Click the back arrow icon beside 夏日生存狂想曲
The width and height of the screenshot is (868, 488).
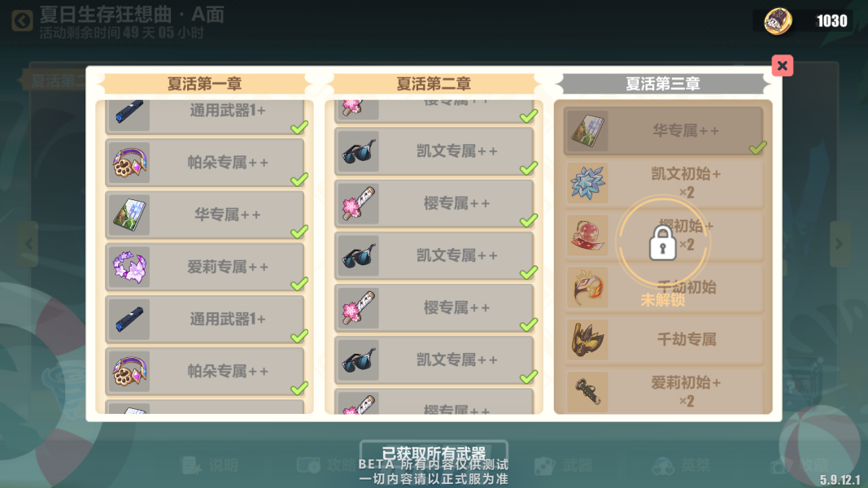[x=22, y=22]
